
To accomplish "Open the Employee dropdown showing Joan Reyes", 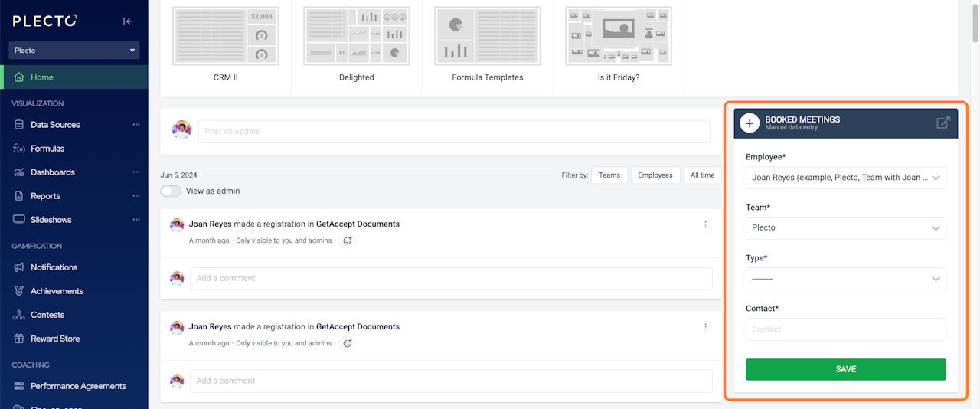I will coord(846,178).
